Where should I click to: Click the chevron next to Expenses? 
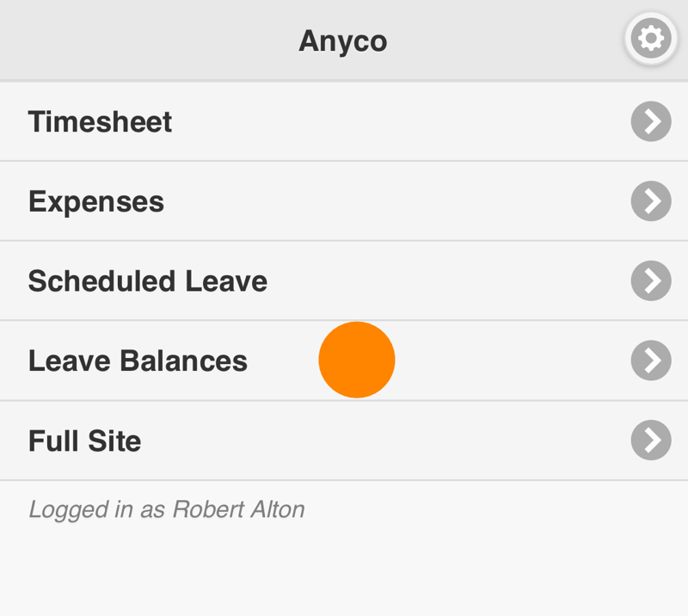pyautogui.click(x=650, y=201)
